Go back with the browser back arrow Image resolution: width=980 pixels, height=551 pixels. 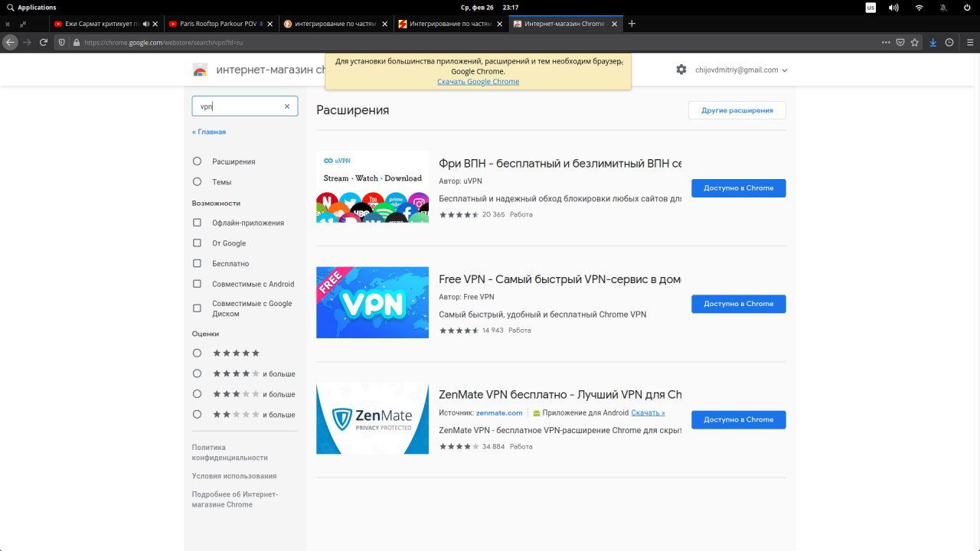click(10, 42)
